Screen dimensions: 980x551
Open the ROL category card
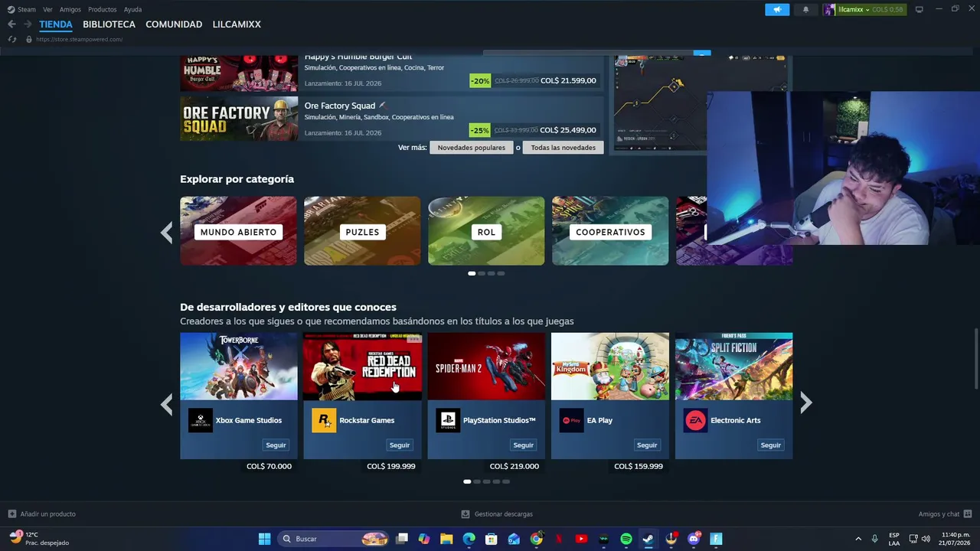(486, 231)
